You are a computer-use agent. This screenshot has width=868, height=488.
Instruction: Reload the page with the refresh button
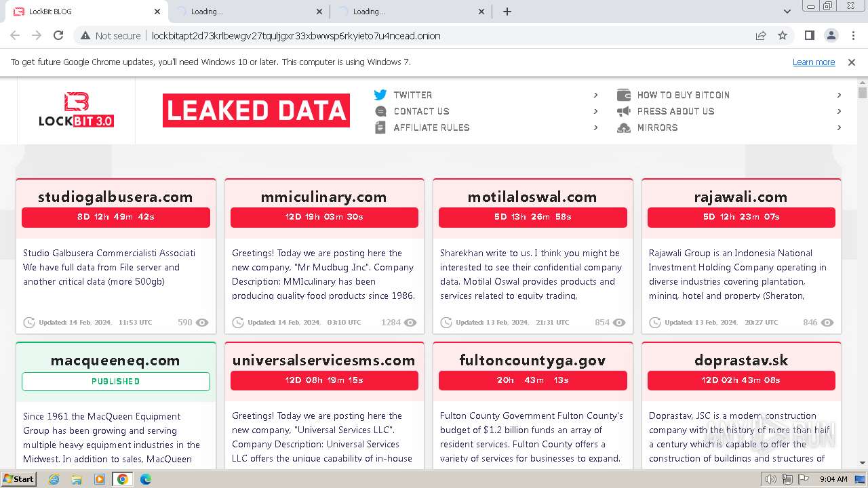click(58, 35)
